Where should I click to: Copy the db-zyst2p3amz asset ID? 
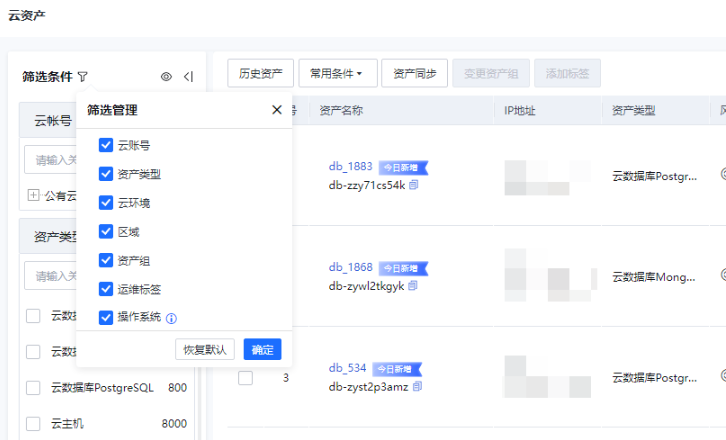click(x=417, y=385)
